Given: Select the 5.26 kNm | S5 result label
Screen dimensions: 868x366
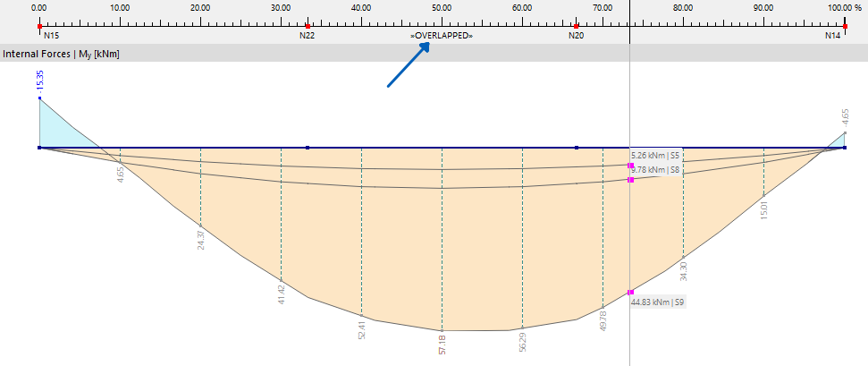Looking at the screenshot, I should click(655, 156).
